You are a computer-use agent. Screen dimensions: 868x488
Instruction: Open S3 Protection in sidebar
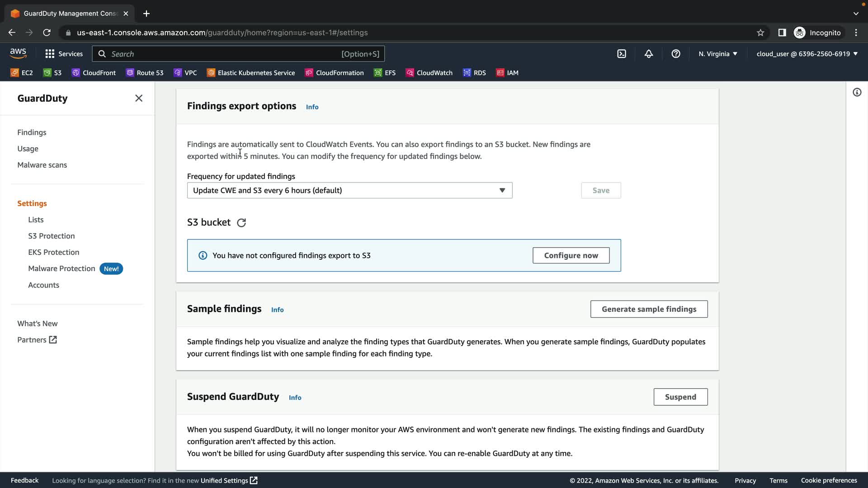(52, 236)
